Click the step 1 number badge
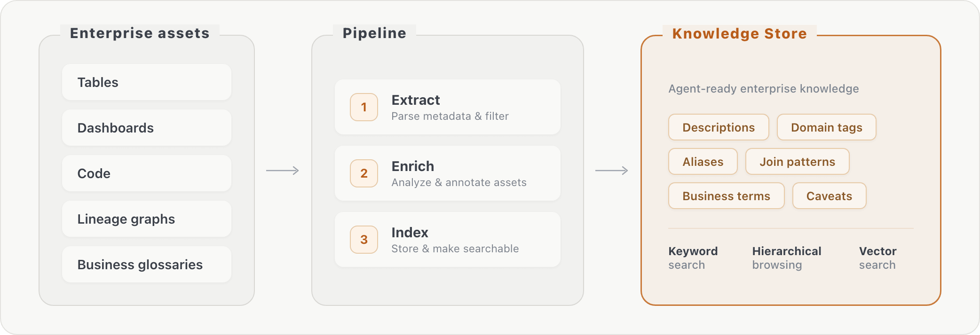Image resolution: width=980 pixels, height=335 pixels. (x=364, y=107)
